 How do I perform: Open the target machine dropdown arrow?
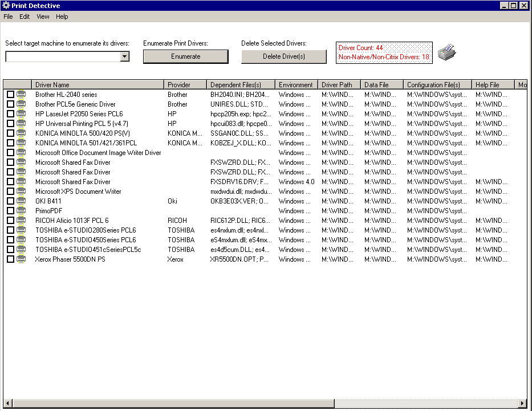click(124, 56)
